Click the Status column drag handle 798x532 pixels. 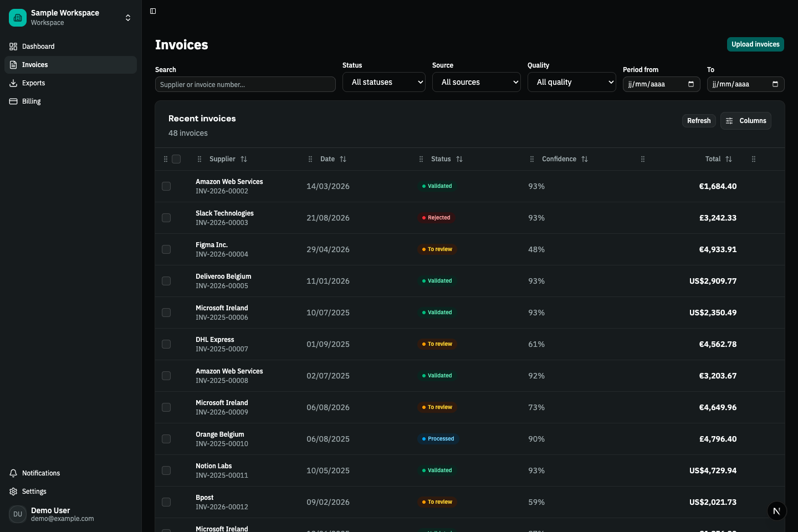point(421,159)
